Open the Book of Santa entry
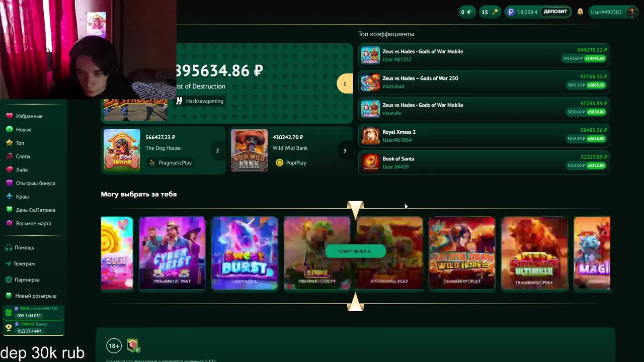 [484, 162]
